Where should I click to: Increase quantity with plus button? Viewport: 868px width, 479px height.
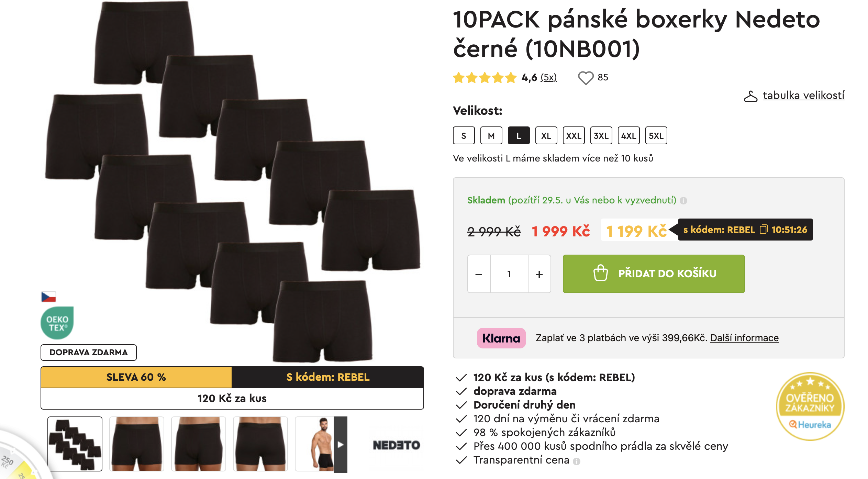(539, 274)
